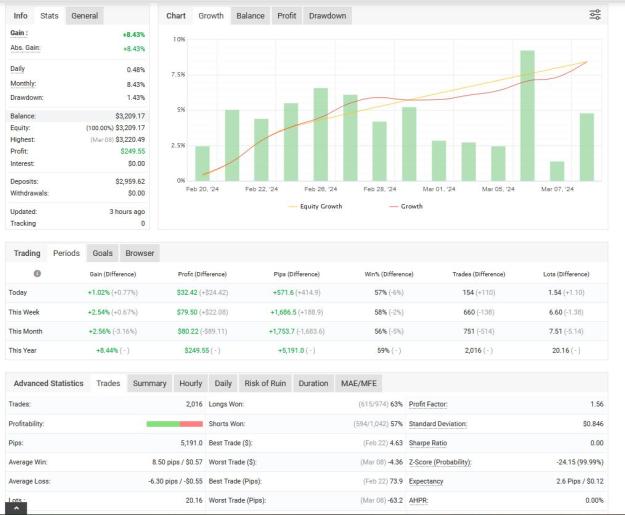Open the General tab
The height and width of the screenshot is (515, 625).
tap(85, 16)
